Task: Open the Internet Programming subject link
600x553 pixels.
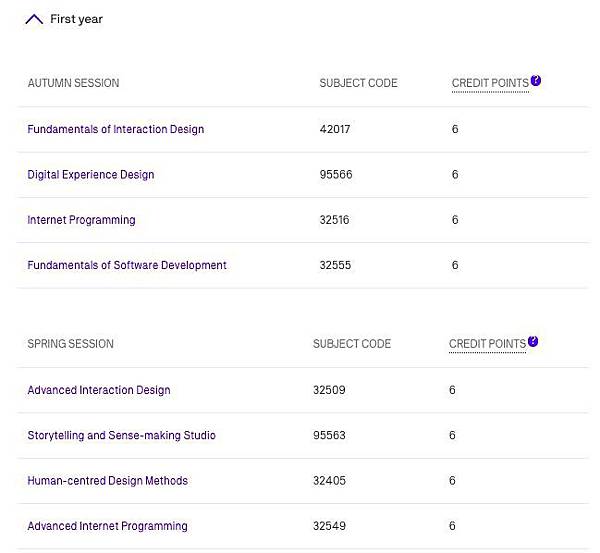Action: coord(81,220)
